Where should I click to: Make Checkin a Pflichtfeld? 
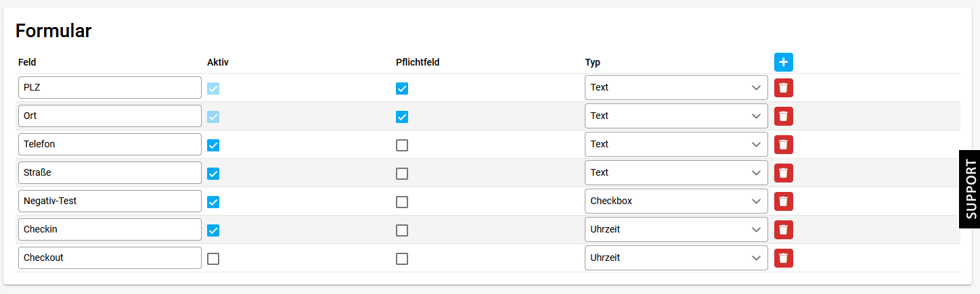pos(402,230)
